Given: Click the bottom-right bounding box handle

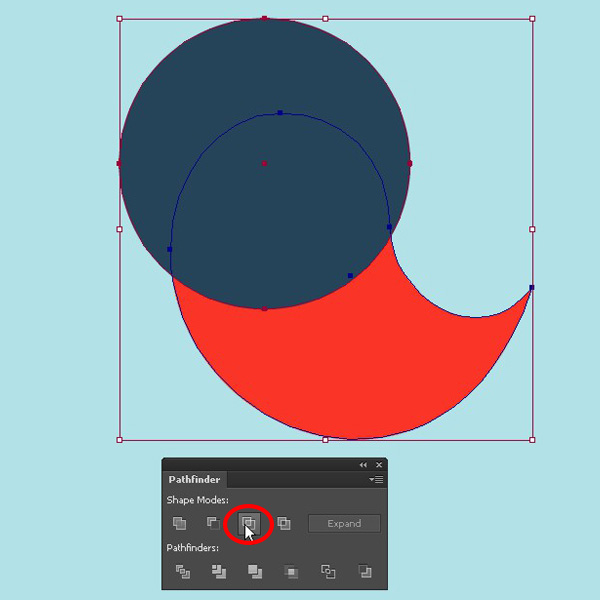Looking at the screenshot, I should (x=532, y=440).
